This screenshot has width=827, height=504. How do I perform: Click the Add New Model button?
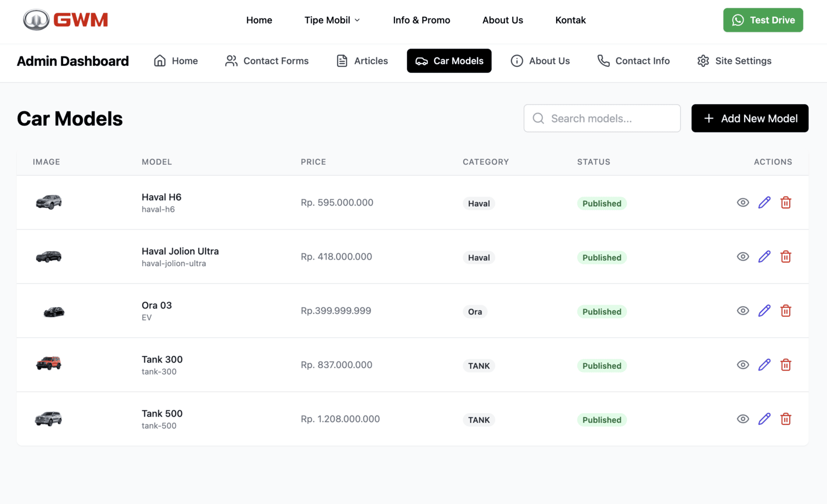(750, 118)
